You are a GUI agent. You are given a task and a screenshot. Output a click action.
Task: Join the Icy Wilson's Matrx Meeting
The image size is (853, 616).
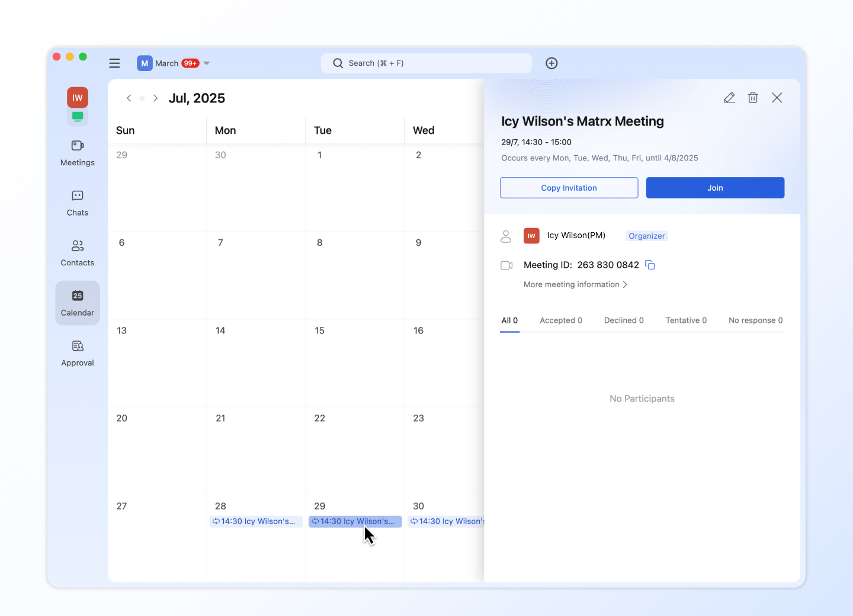[715, 188]
